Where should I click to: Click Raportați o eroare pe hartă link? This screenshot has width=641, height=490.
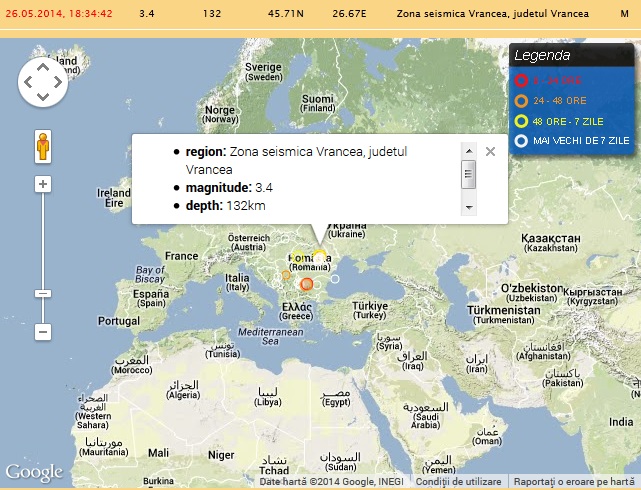pos(574,482)
